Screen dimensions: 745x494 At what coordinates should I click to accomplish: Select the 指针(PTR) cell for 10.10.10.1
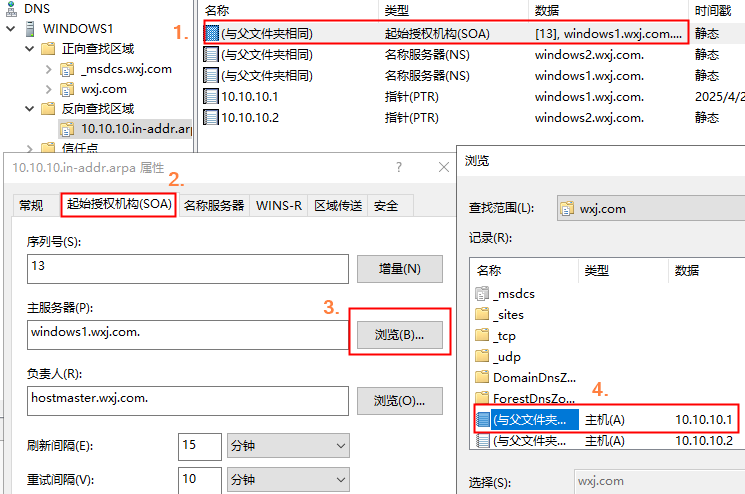(x=411, y=97)
